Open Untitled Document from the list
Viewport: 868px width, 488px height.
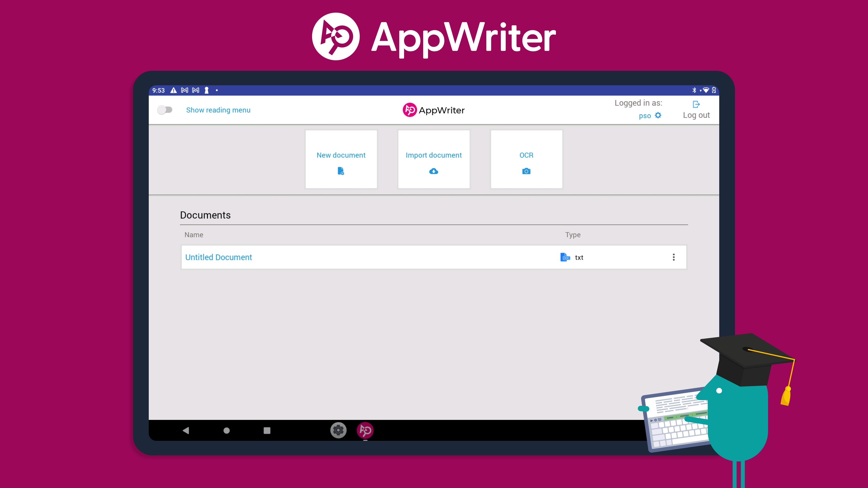(218, 257)
